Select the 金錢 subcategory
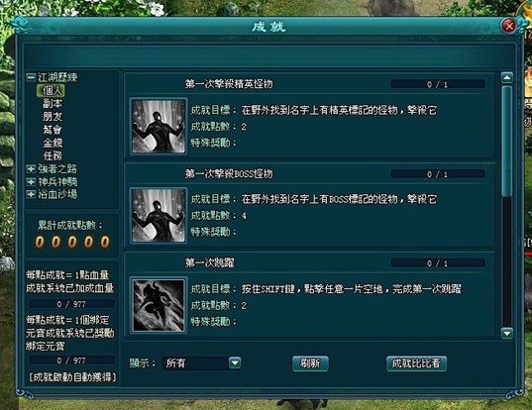The height and width of the screenshot is (410, 532). tap(53, 143)
